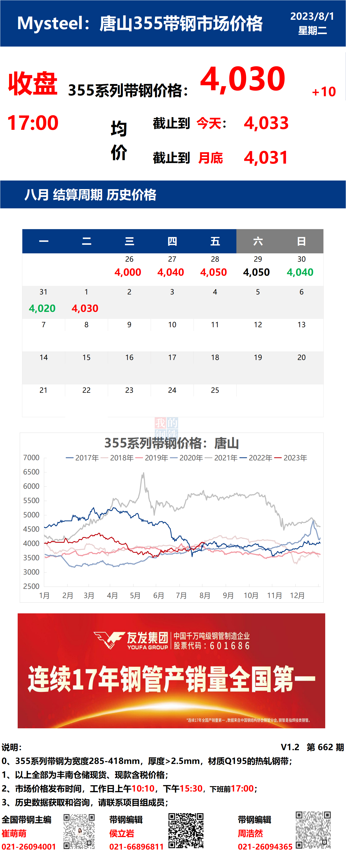Click the 今天 average price 4,033
Image resolution: width=346 pixels, height=868 pixels.
point(266,123)
